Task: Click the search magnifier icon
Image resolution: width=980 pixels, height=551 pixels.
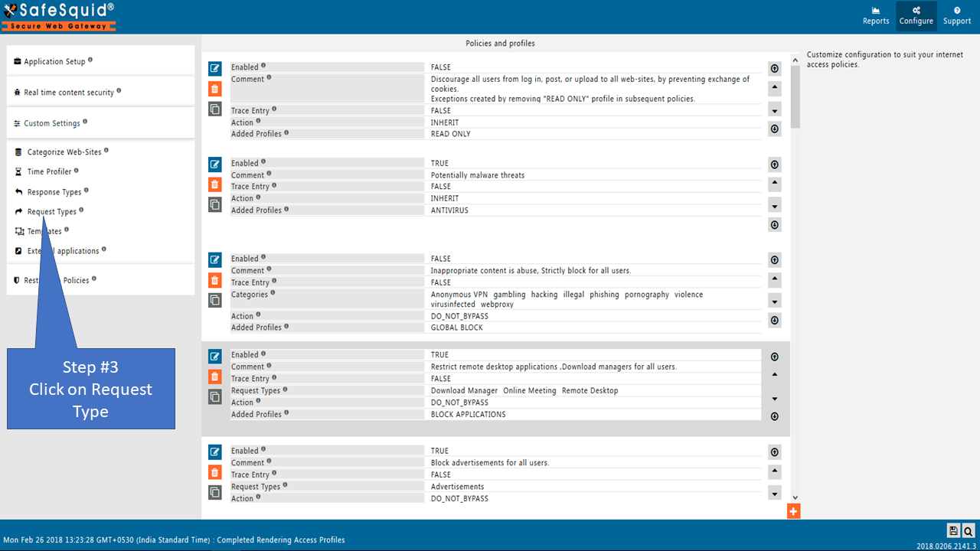Action: tap(969, 530)
